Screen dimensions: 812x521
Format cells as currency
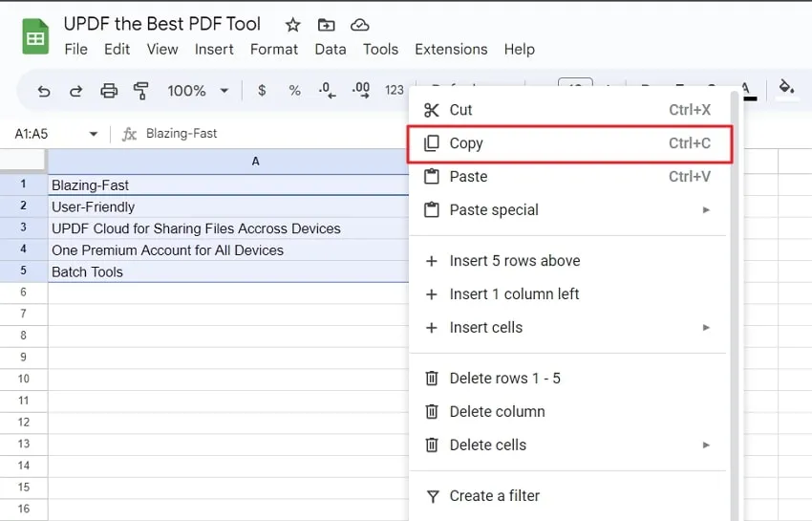(x=262, y=91)
